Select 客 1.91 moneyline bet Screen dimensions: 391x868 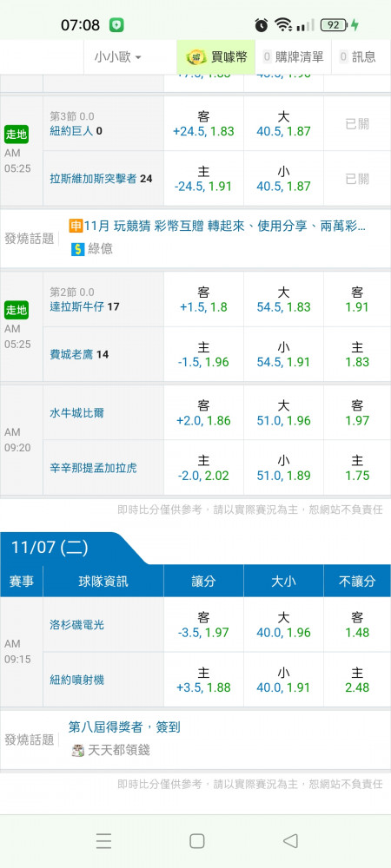357,299
